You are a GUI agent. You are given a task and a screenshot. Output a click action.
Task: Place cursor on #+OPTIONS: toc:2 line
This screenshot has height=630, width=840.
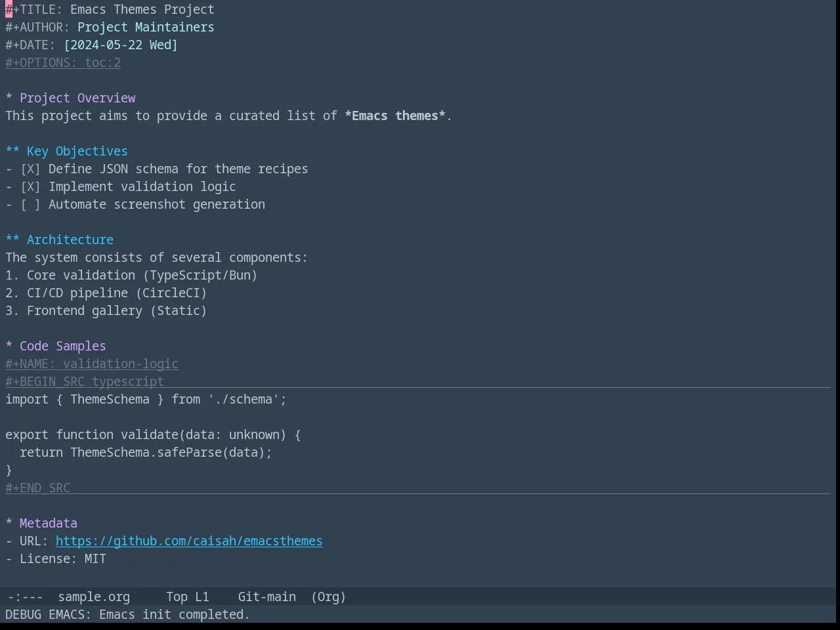(x=63, y=63)
